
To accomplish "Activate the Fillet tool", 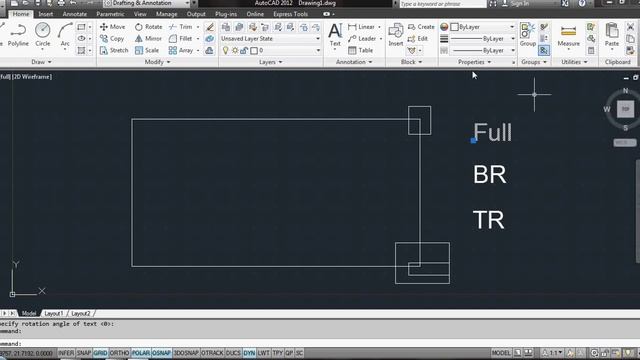I will pyautogui.click(x=180, y=39).
